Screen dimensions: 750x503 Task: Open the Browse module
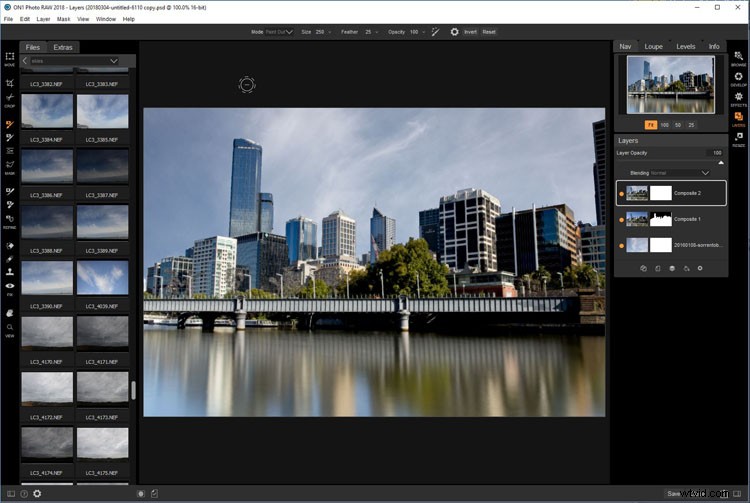(739, 56)
